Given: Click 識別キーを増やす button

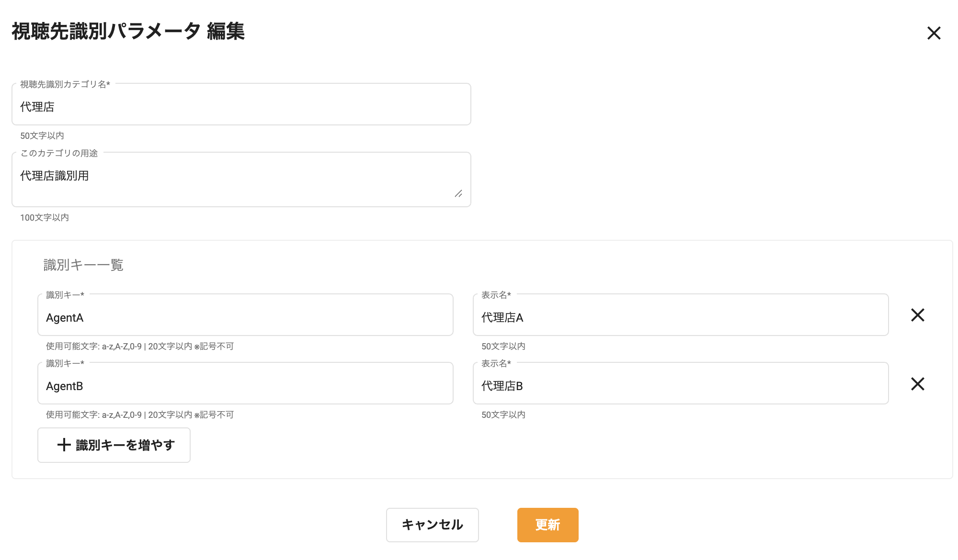Looking at the screenshot, I should [x=114, y=445].
